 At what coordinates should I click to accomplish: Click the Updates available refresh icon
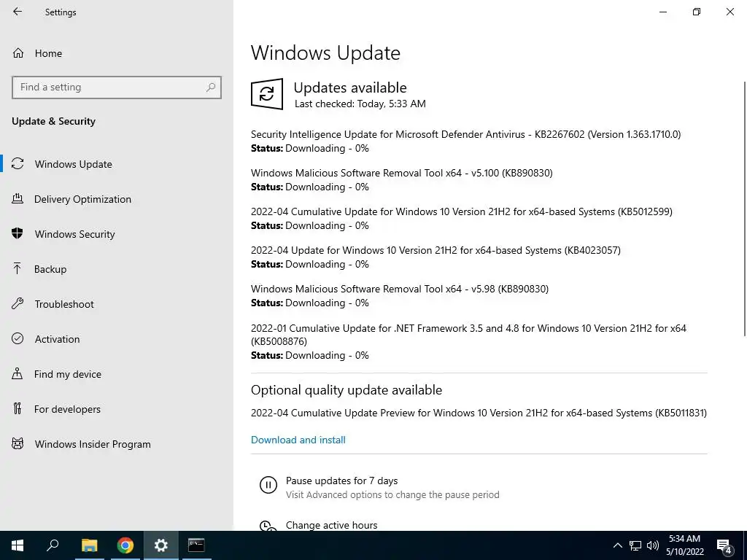pos(267,94)
